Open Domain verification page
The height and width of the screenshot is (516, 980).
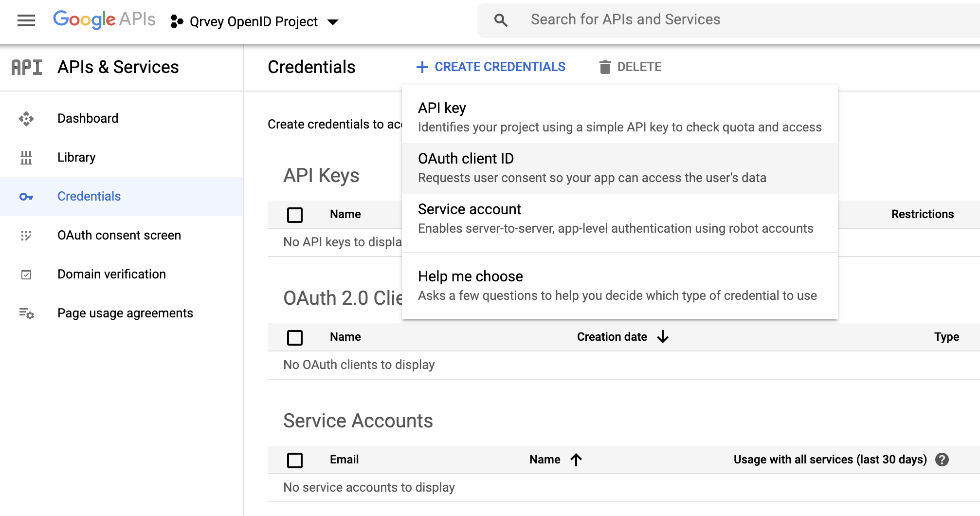point(122,274)
